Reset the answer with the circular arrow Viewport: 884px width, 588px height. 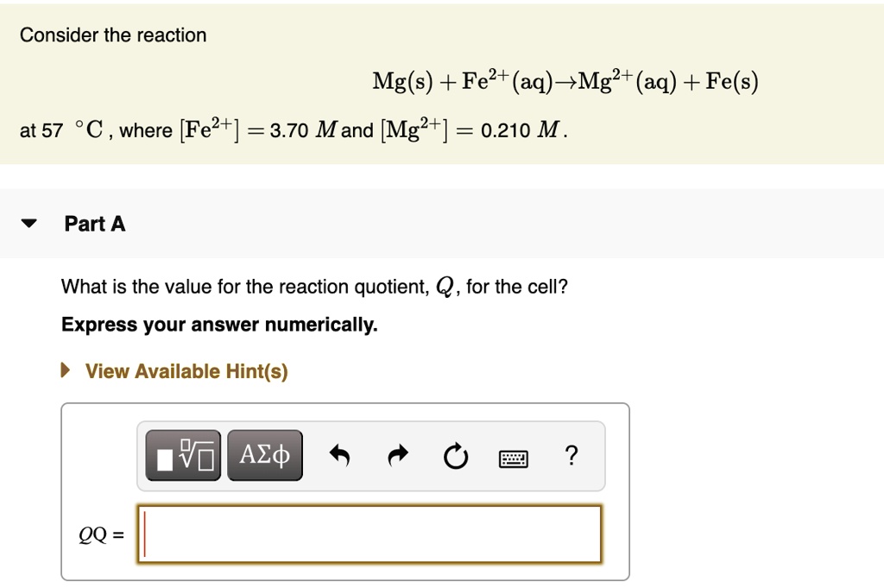click(x=456, y=456)
